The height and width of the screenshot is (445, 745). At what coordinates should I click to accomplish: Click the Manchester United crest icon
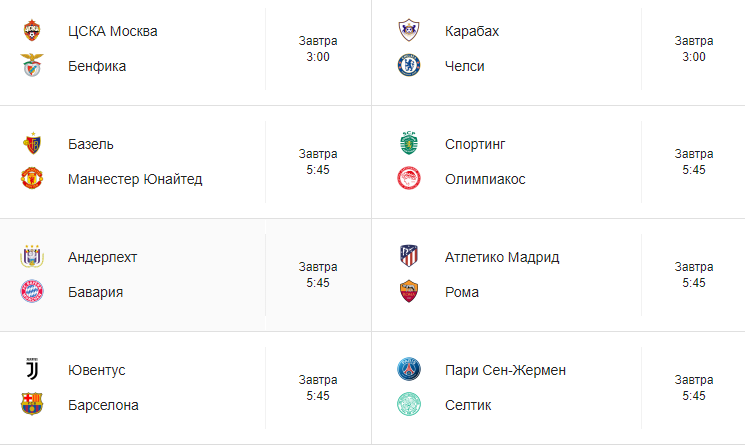31,179
